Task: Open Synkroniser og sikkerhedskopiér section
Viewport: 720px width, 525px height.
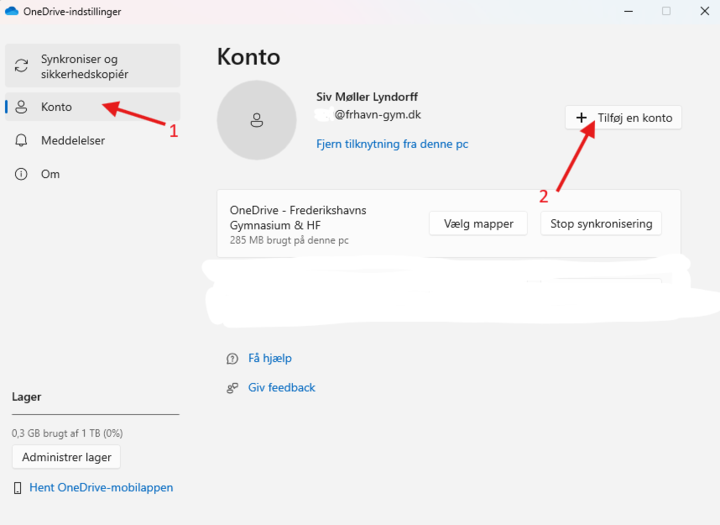Action: pos(93,67)
